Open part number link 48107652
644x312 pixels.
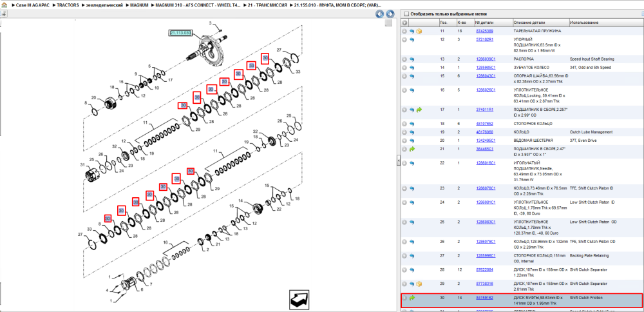485,124
